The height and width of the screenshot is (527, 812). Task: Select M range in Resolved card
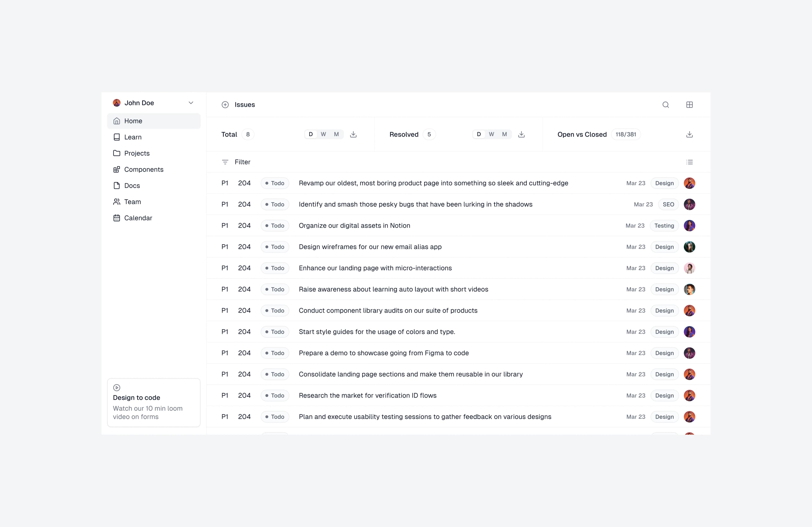(x=505, y=134)
